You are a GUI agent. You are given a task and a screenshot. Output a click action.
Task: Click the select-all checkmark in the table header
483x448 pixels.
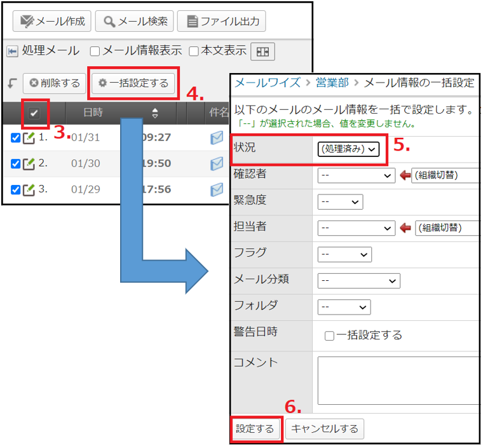[x=35, y=113]
